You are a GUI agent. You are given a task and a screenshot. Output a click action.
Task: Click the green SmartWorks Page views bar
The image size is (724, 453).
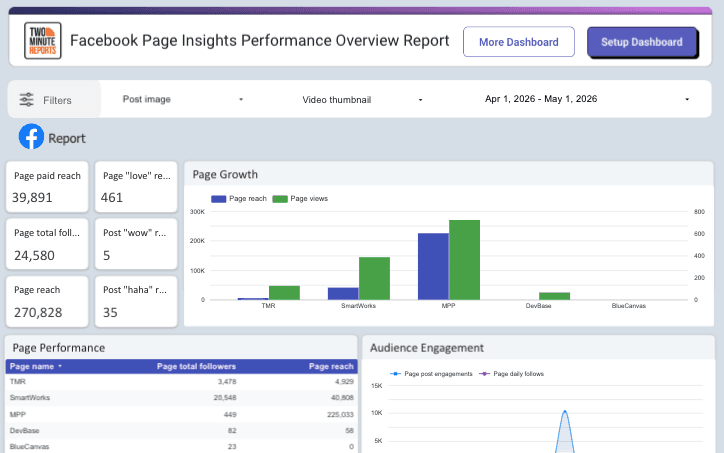[x=374, y=278]
